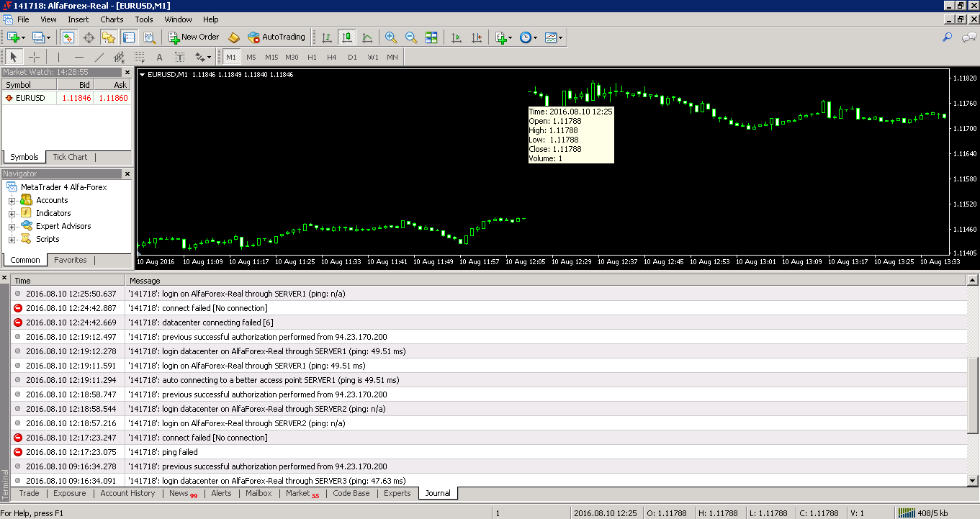Enable chart auto scroll
The width and height of the screenshot is (980, 519).
click(457, 37)
